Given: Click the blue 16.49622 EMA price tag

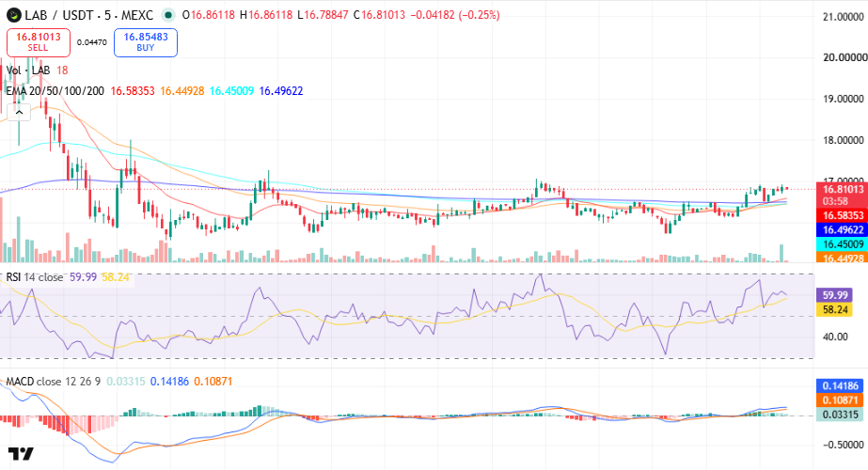Looking at the screenshot, I should tap(842, 229).
